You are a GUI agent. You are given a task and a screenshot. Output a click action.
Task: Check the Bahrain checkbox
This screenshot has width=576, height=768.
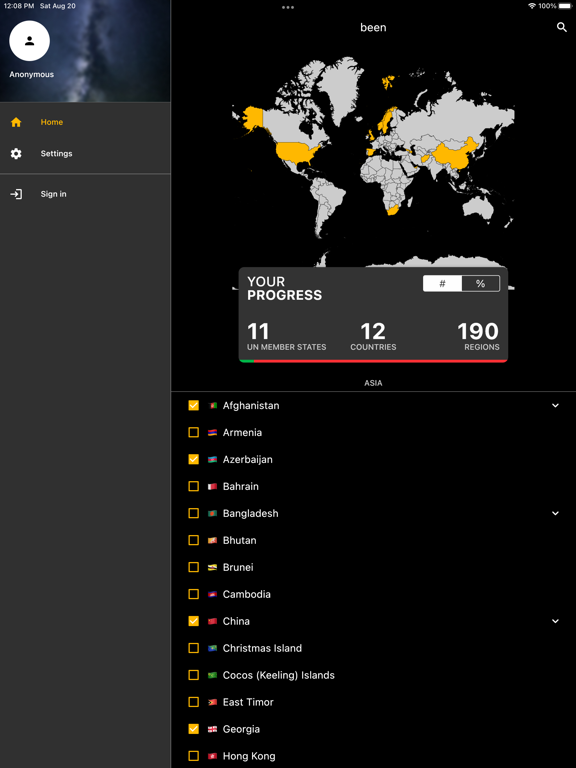coord(193,486)
